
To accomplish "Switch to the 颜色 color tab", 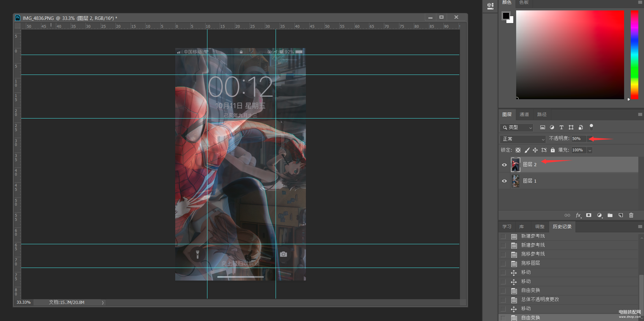I will point(507,3).
